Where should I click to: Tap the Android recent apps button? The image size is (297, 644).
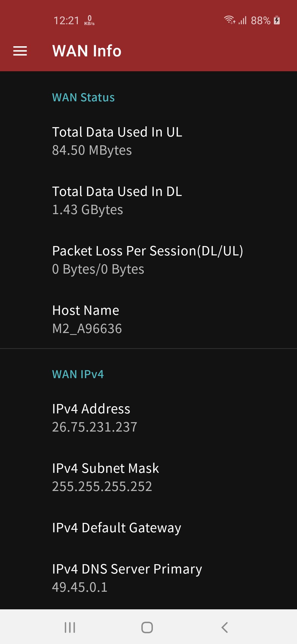pyautogui.click(x=70, y=627)
